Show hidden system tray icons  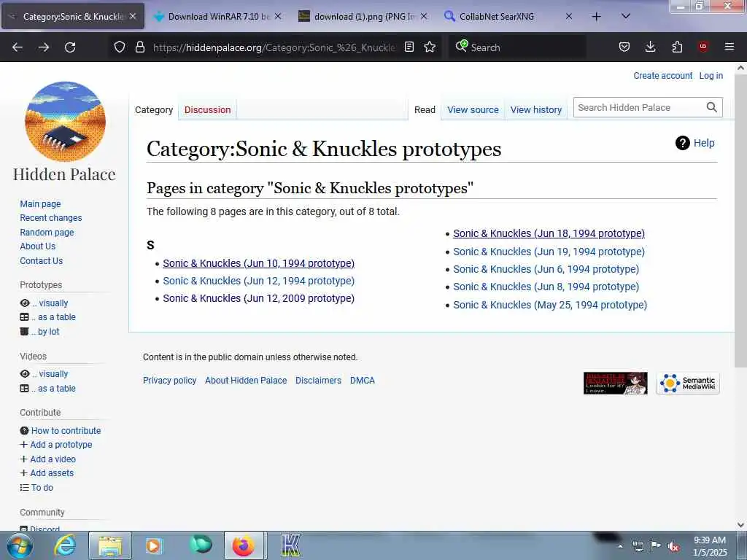(x=620, y=546)
